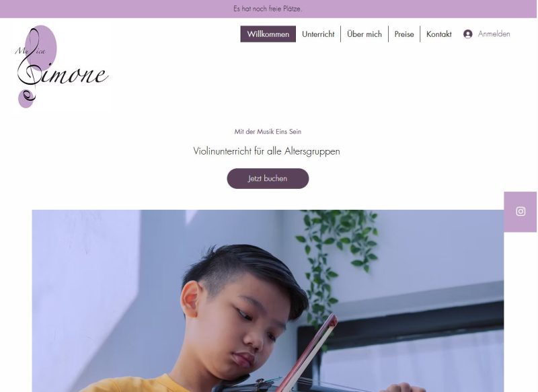Select the Über mich menu item
538x392 pixels.
(x=364, y=34)
